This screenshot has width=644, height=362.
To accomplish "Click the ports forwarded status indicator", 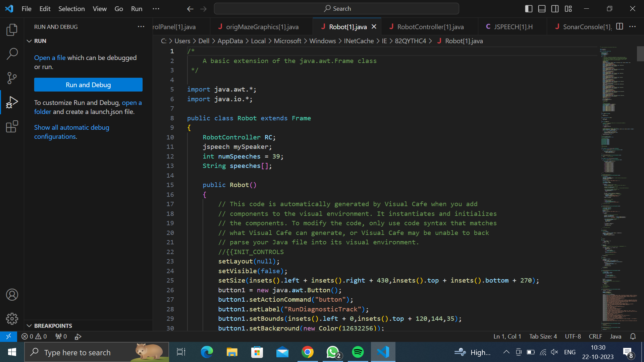I will point(61,336).
